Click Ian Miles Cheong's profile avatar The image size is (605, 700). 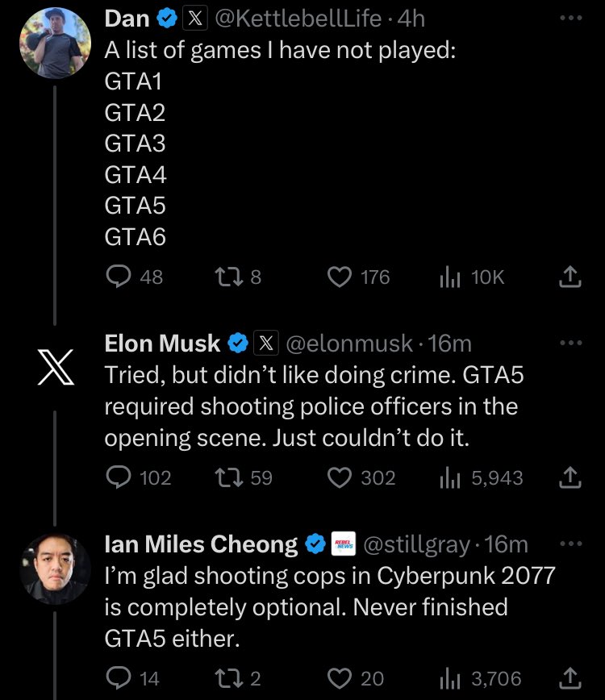(x=54, y=568)
